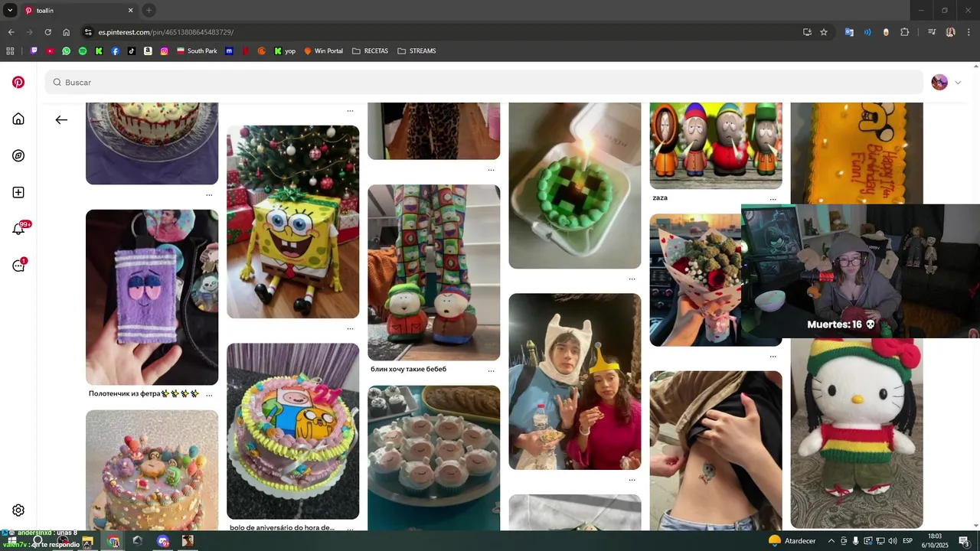The width and height of the screenshot is (980, 551).
Task: Open more options for Minecraft creeper cake pin
Action: (632, 279)
